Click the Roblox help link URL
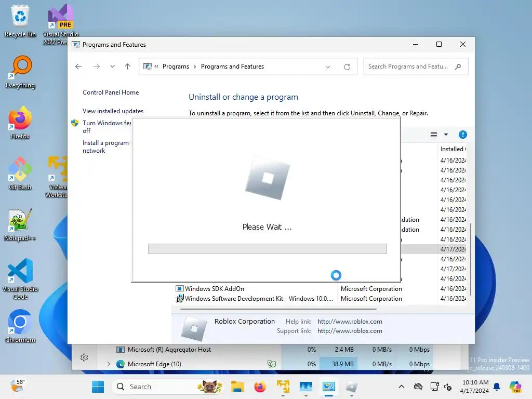 pyautogui.click(x=350, y=321)
